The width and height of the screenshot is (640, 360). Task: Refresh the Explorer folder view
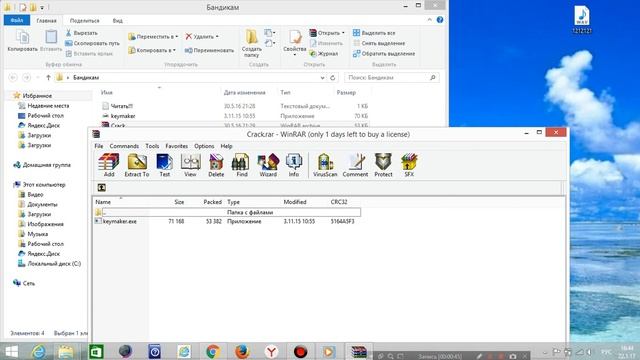333,77
